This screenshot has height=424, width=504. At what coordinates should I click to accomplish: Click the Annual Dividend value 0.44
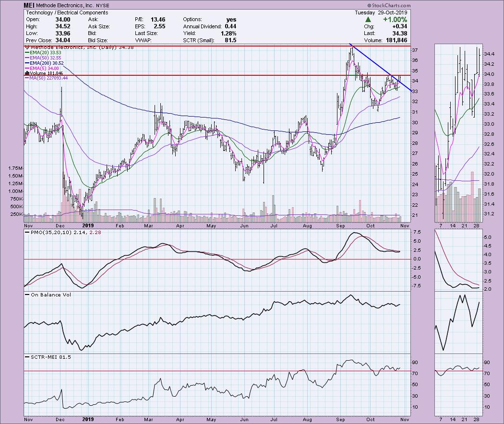[x=230, y=26]
